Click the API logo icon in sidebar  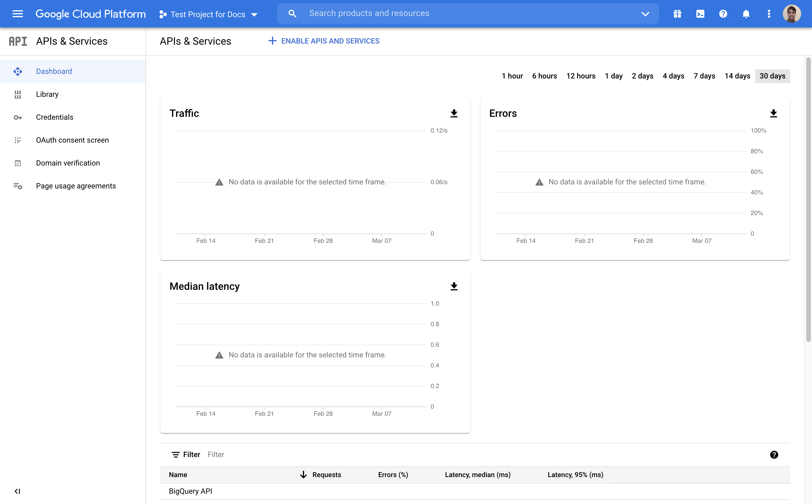tap(18, 41)
